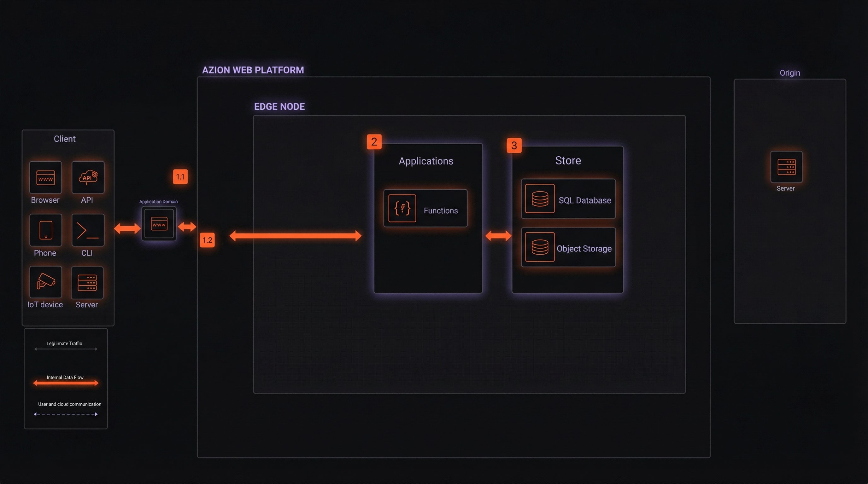Click the Applications heading
Viewport: 868px width, 484px height.
[x=426, y=161]
